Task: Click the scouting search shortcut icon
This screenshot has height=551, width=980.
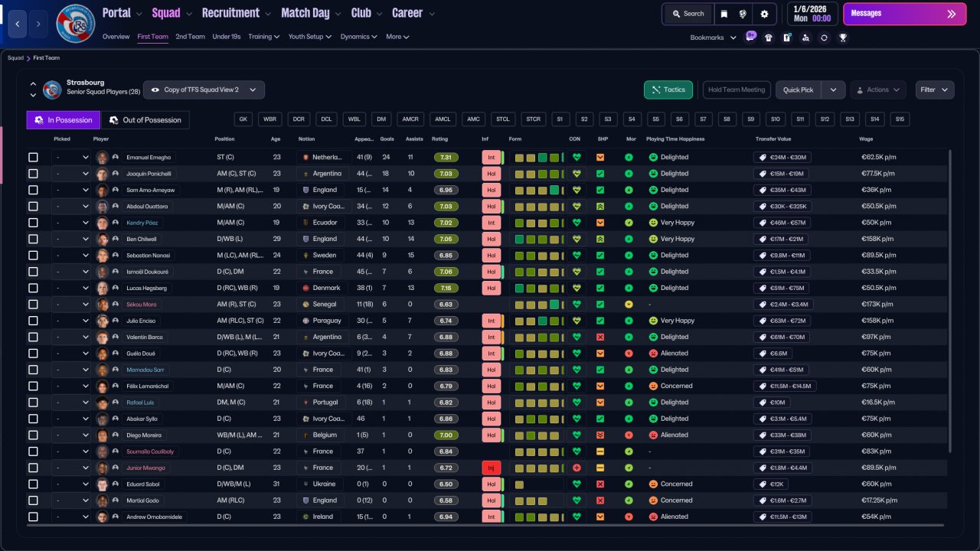Action: point(805,37)
